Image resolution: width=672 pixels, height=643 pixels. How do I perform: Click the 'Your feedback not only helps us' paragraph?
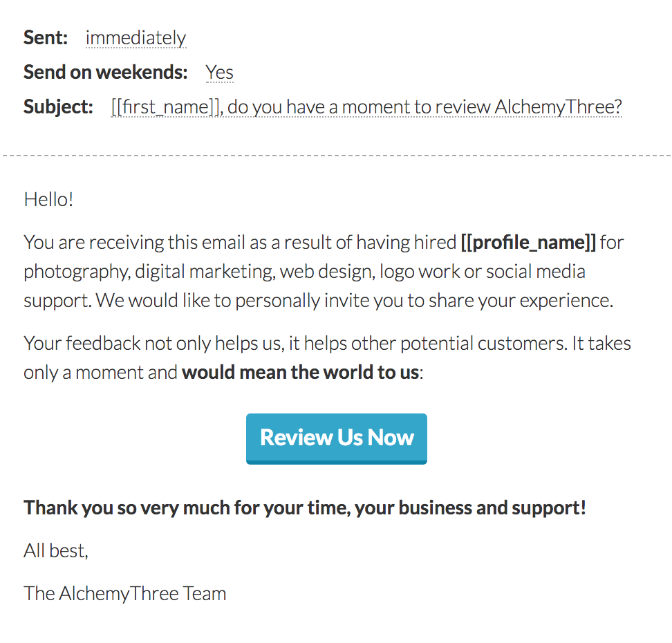pyautogui.click(x=327, y=357)
